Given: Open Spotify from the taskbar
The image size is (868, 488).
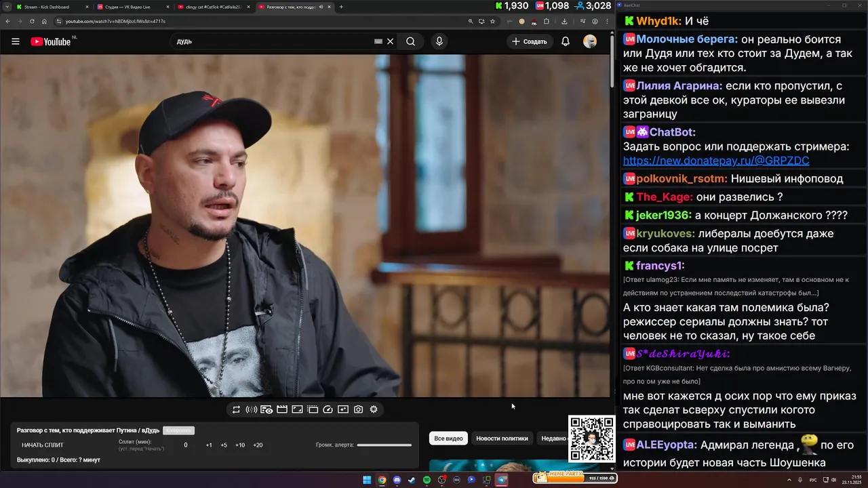Looking at the screenshot, I should click(427, 480).
